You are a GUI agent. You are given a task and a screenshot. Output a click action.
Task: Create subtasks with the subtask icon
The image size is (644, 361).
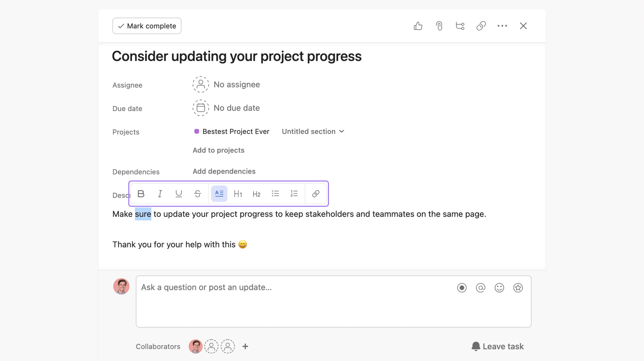click(460, 26)
